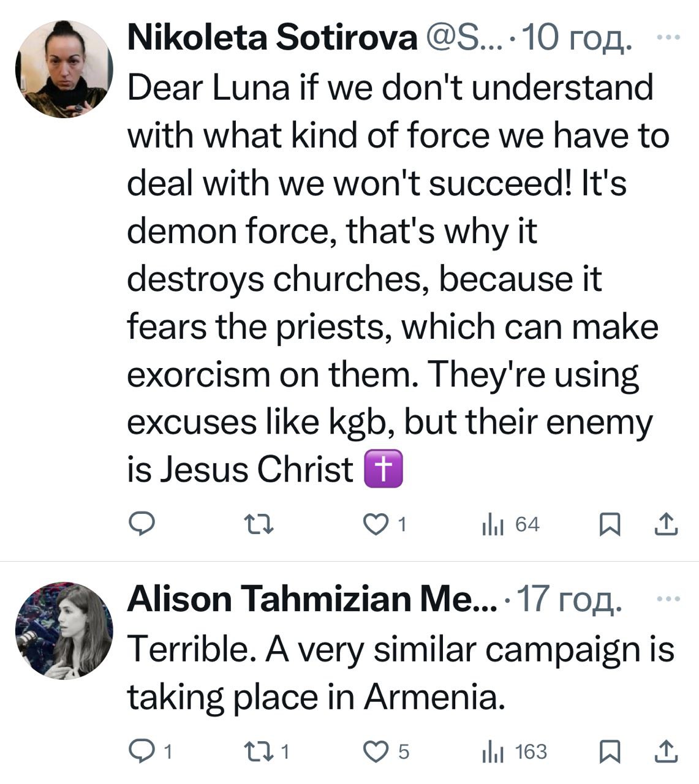Retweet Alison Tahmizian's post
This screenshot has width=699, height=784.
(259, 751)
